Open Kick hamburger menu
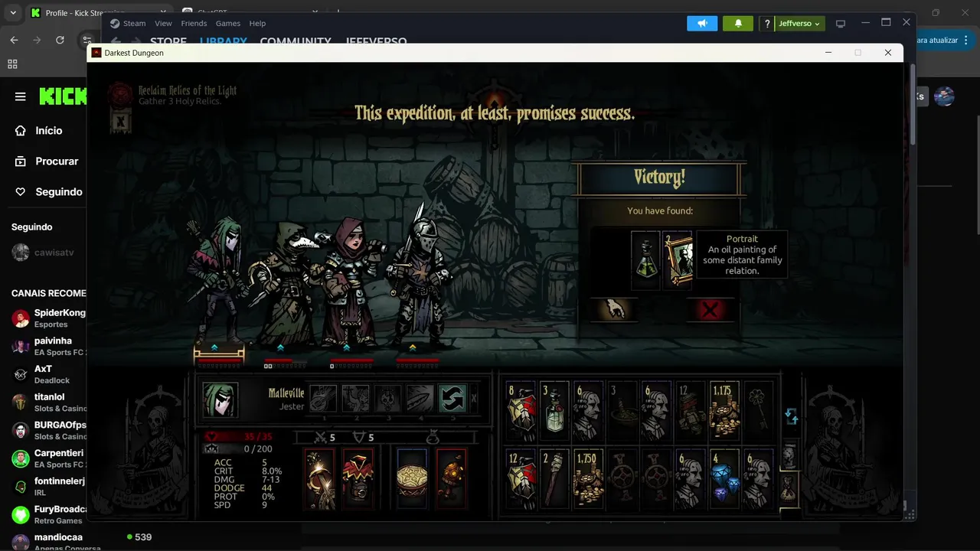 [21, 96]
